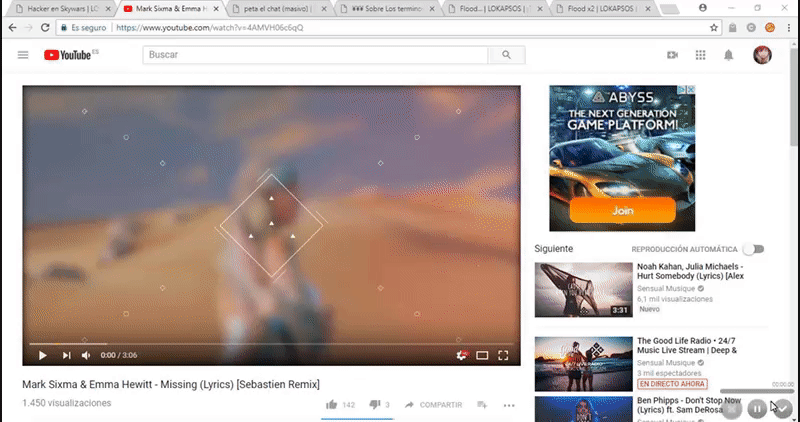Open more actions three-dot menu below video
800x422 pixels.
(509, 405)
